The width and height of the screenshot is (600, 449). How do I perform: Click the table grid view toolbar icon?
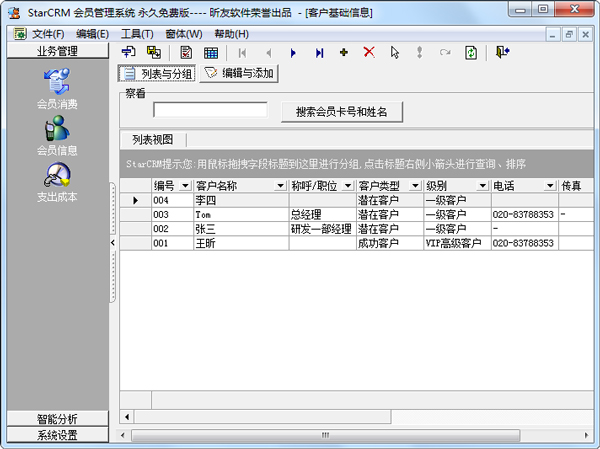212,52
